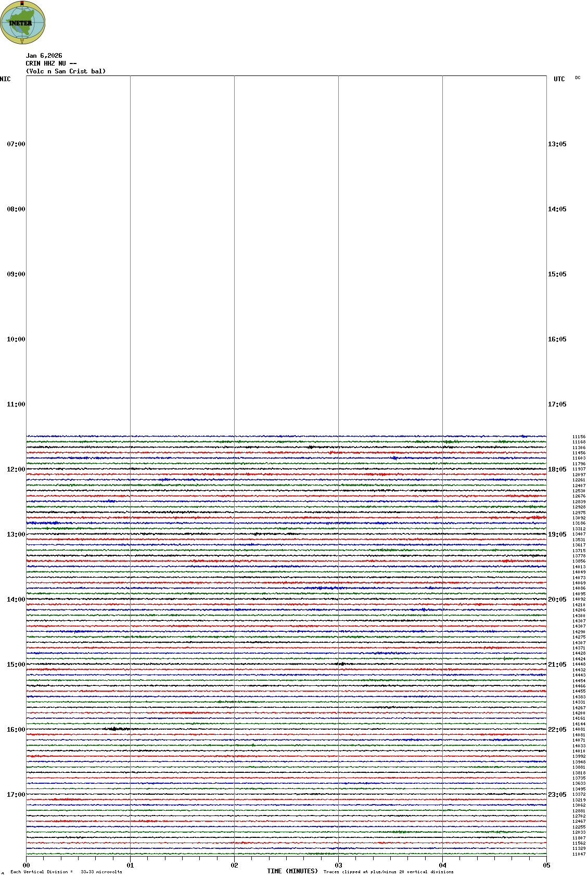Click the black burst on 16:00 trace
Viewport: 588px width, 879px height.
pos(118,729)
